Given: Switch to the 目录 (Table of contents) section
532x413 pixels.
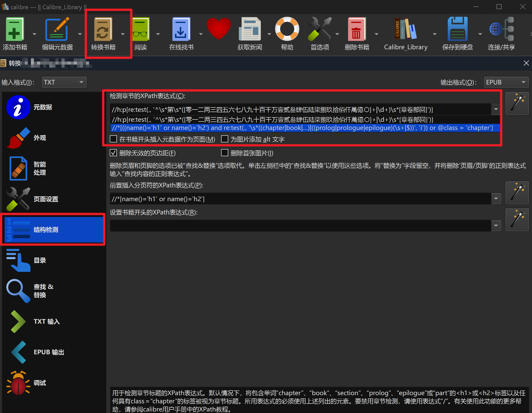Looking at the screenshot, I should [40, 260].
